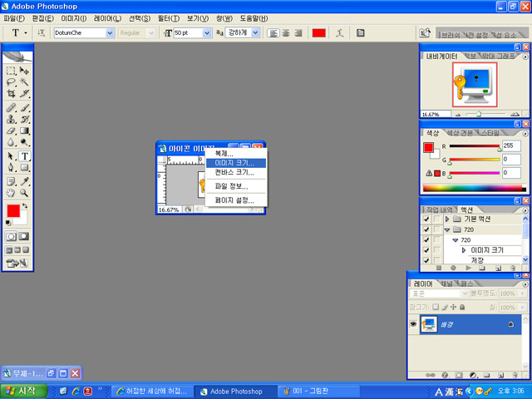The width and height of the screenshot is (532, 399).
Task: Select the Pen tool
Action: coord(11,168)
